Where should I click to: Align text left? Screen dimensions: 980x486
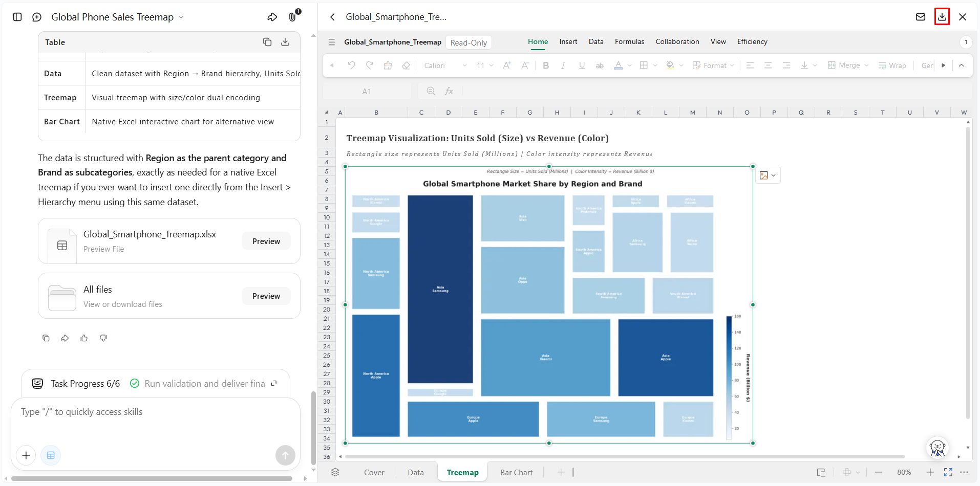(x=750, y=65)
